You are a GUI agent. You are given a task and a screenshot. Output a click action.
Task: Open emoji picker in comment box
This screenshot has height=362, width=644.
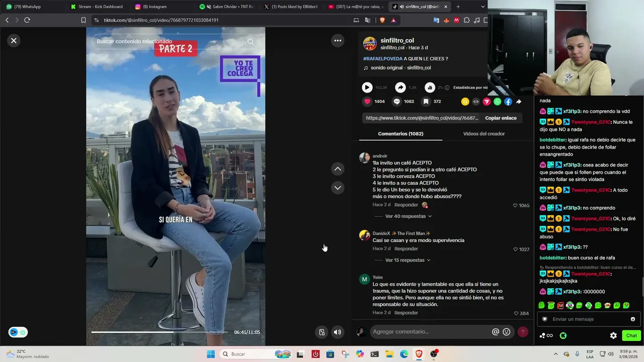point(507,332)
